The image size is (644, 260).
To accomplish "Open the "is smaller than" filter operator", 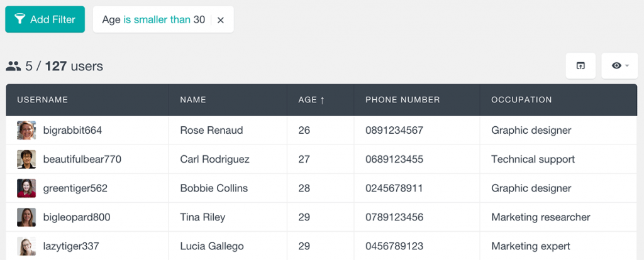I will point(157,20).
